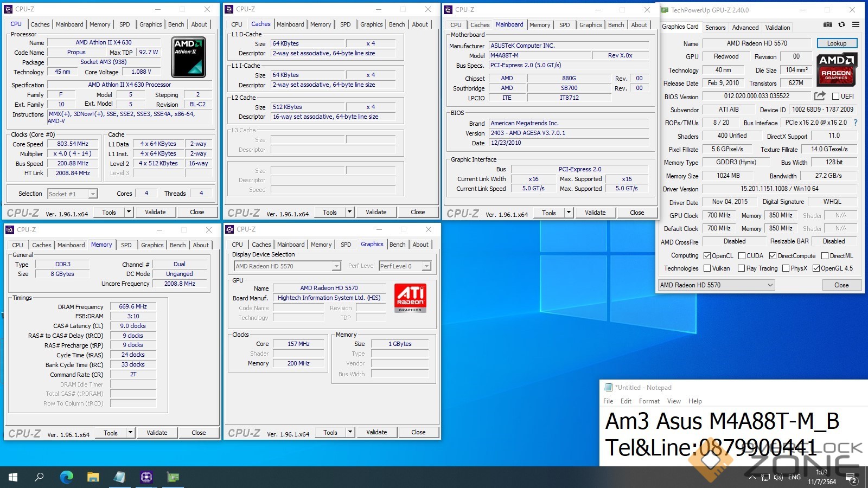Switch to the Sensors tab in GPU-Z
Screen dimensions: 868x488
click(715, 28)
